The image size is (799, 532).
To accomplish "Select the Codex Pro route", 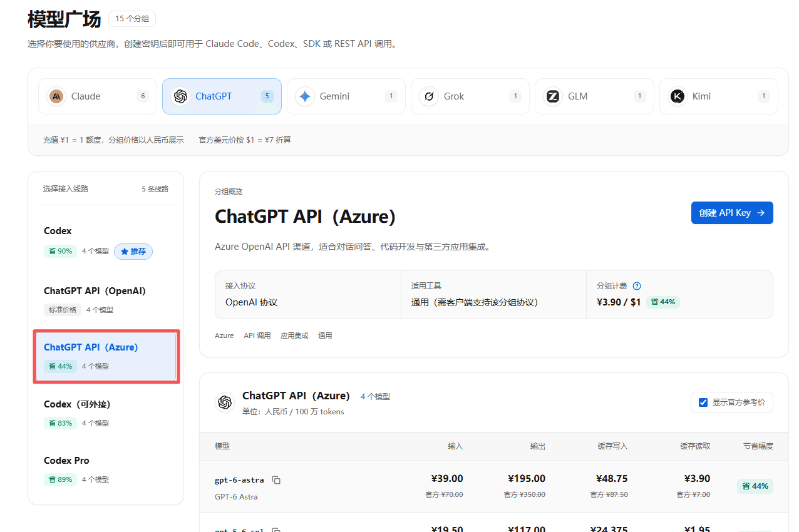I will tap(106, 469).
